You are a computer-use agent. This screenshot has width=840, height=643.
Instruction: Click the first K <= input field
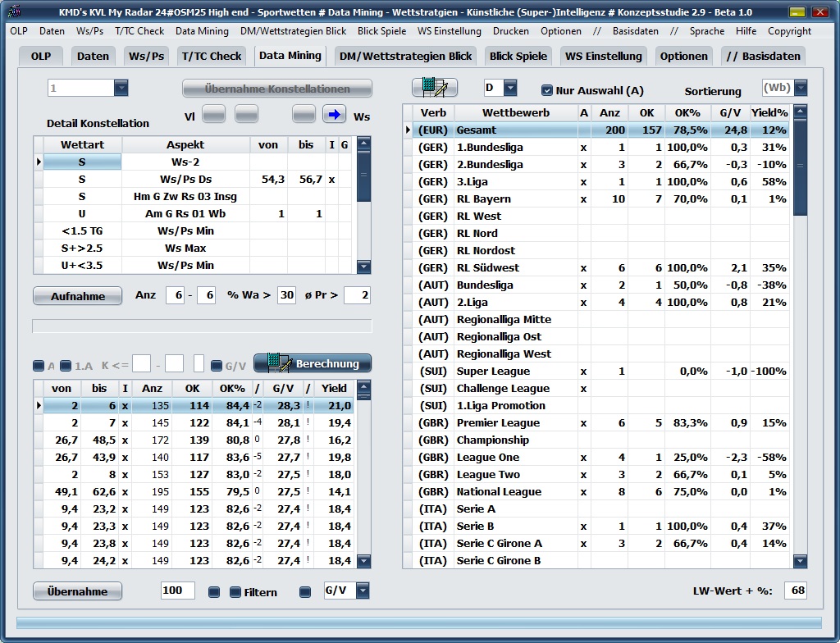point(141,363)
